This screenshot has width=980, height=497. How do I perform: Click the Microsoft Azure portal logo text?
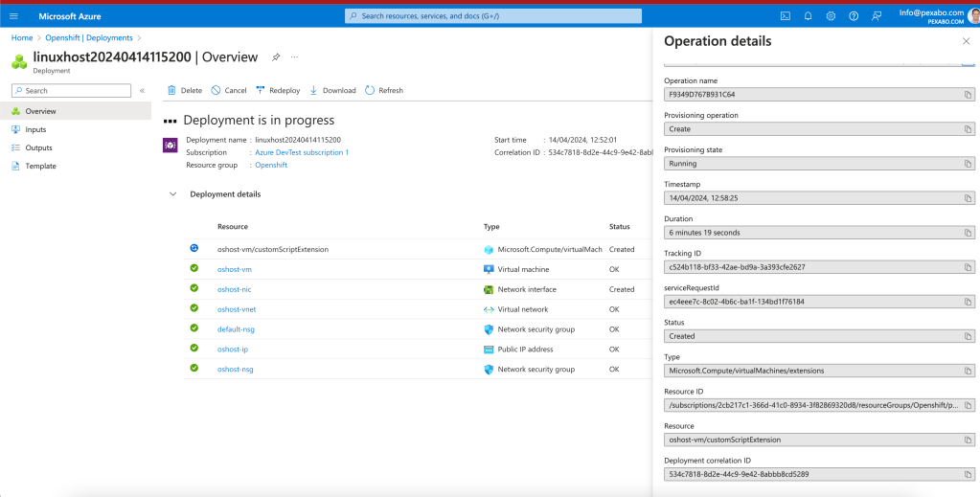coord(69,16)
